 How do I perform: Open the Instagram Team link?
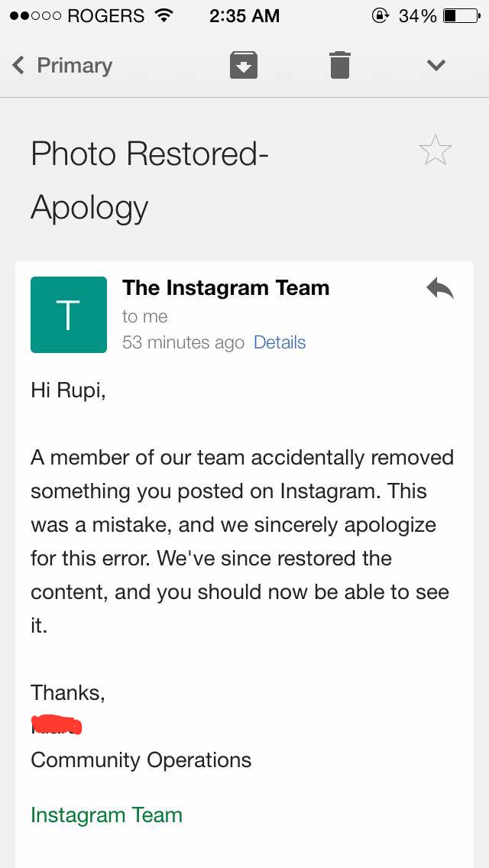(x=106, y=815)
